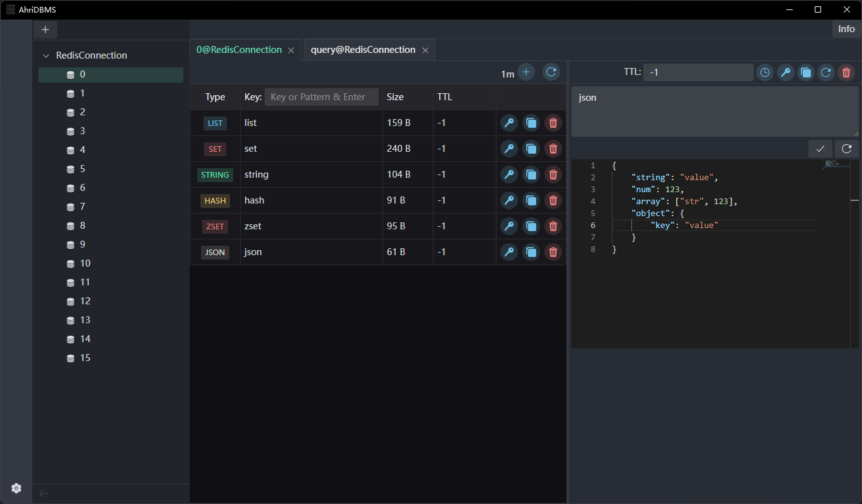The height and width of the screenshot is (504, 862).
Task: Confirm the value with the checkmark button
Action: pyautogui.click(x=820, y=149)
